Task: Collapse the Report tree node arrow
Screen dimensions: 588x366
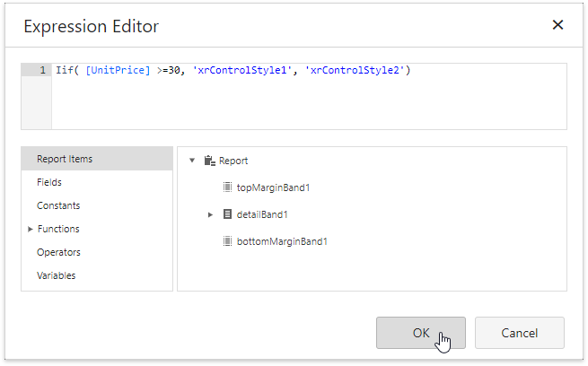Action: (x=192, y=161)
